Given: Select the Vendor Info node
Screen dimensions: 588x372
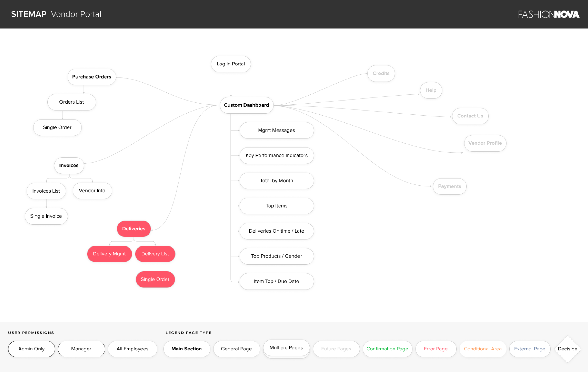Looking at the screenshot, I should (92, 191).
